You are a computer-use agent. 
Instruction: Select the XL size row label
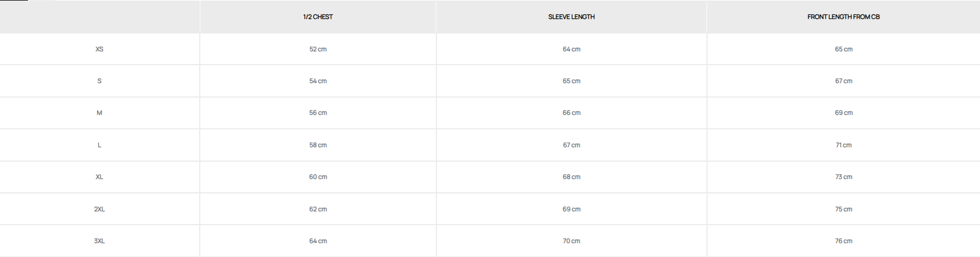pos(99,177)
